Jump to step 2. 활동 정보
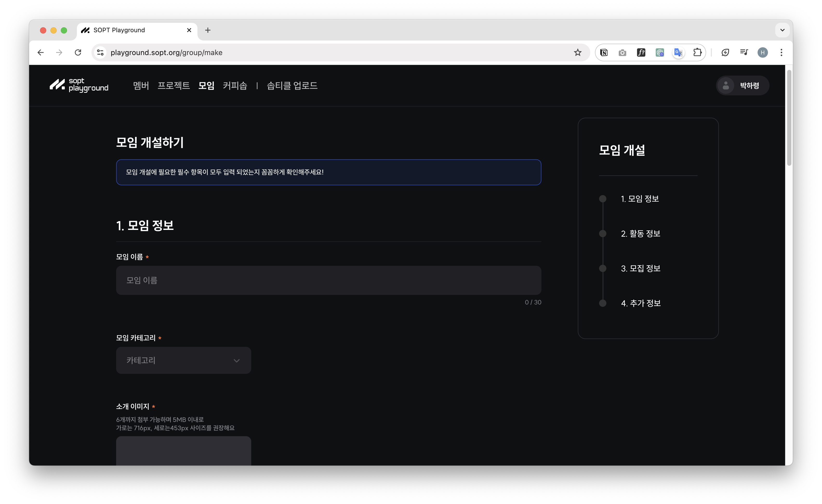Image resolution: width=822 pixels, height=504 pixels. tap(640, 234)
